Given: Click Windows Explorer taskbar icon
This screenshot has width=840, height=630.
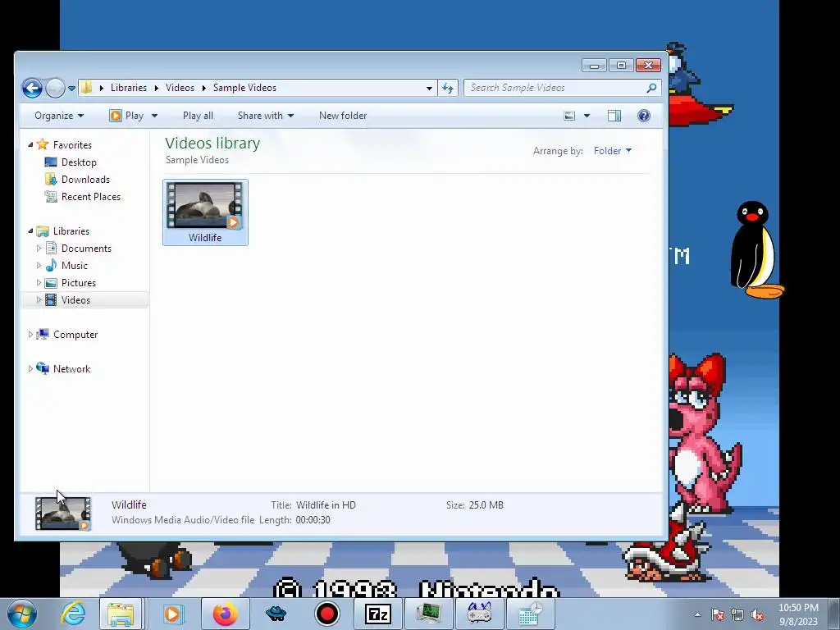Looking at the screenshot, I should pyautogui.click(x=121, y=614).
